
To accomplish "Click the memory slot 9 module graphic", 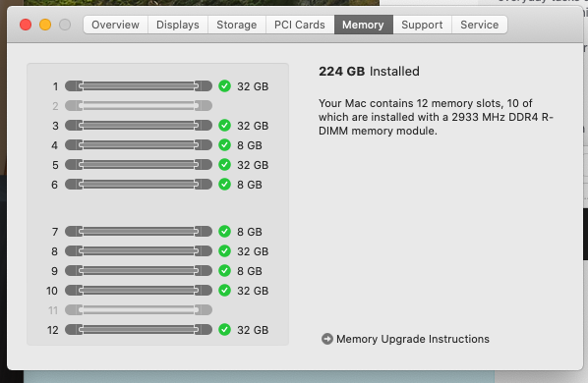I will [x=139, y=271].
